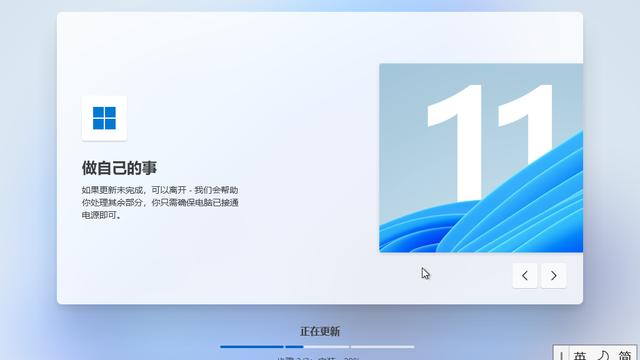Switch IME language via 英 indicator

click(x=580, y=356)
